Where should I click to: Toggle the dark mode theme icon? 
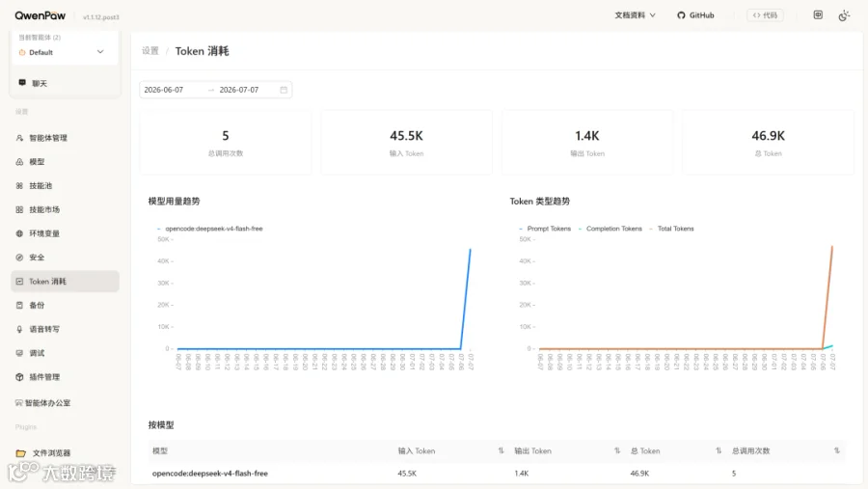tap(844, 15)
